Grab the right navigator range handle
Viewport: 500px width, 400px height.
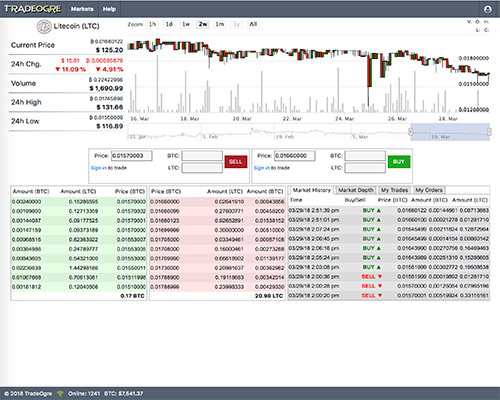click(489, 132)
